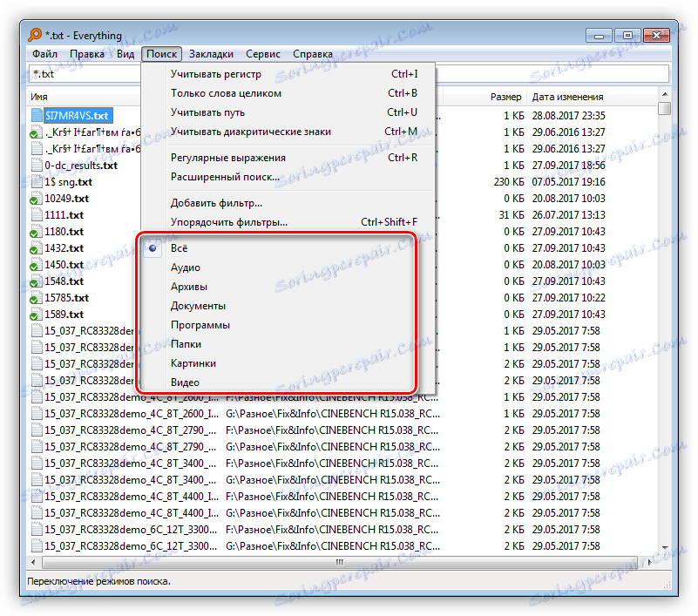Click the green-check file icon of 1180.txt
This screenshot has width=698, height=616.
point(36,232)
